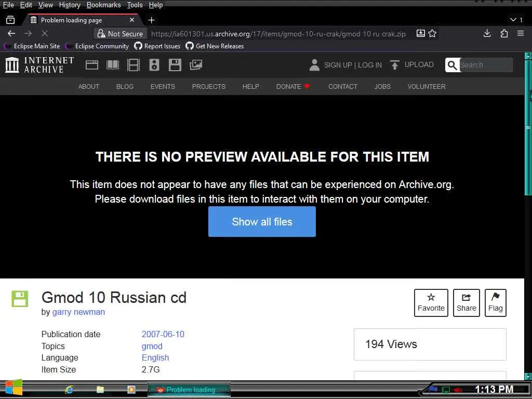The image size is (532, 399).
Task: Open Get New Releases bookmark
Action: pos(215,46)
